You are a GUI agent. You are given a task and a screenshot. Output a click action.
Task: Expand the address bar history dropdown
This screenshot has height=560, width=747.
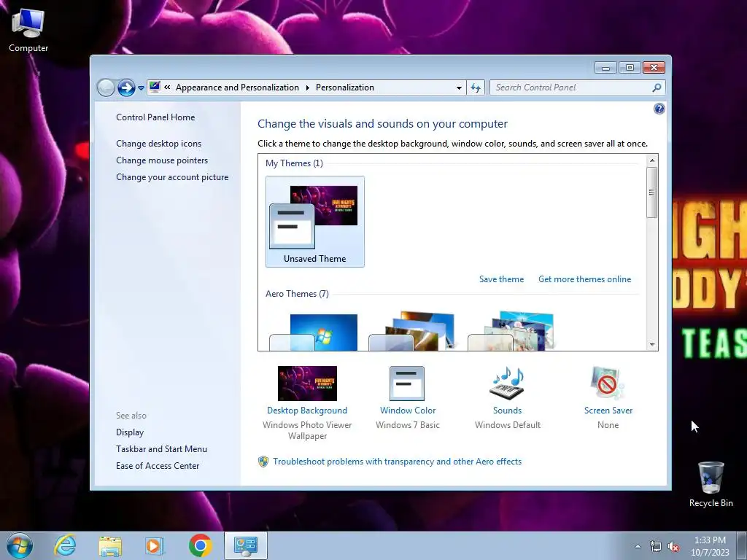(459, 87)
